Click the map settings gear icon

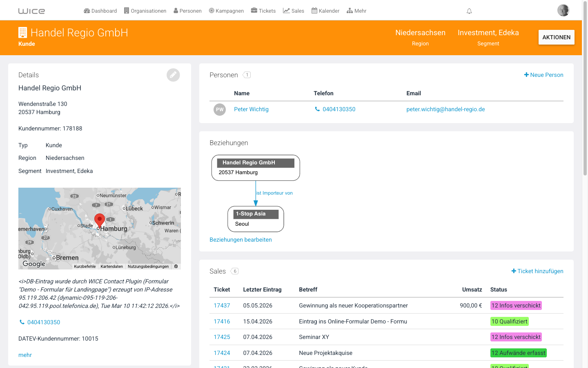176,266
